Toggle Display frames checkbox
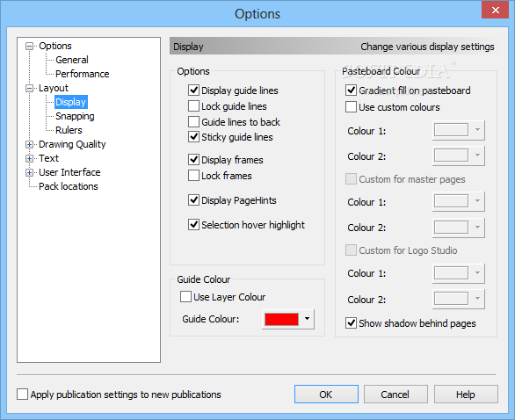 pos(193,160)
